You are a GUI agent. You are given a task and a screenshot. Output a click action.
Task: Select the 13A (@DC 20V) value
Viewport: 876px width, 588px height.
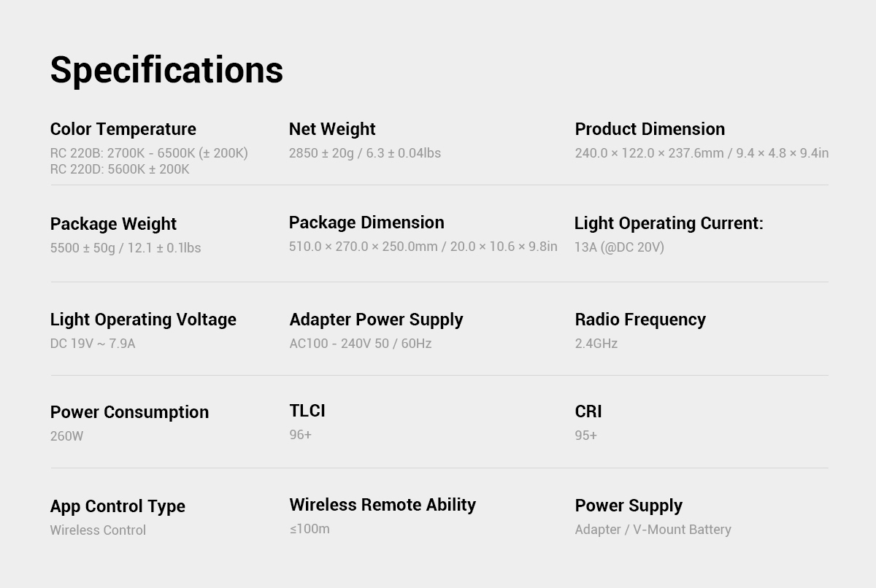pos(619,247)
